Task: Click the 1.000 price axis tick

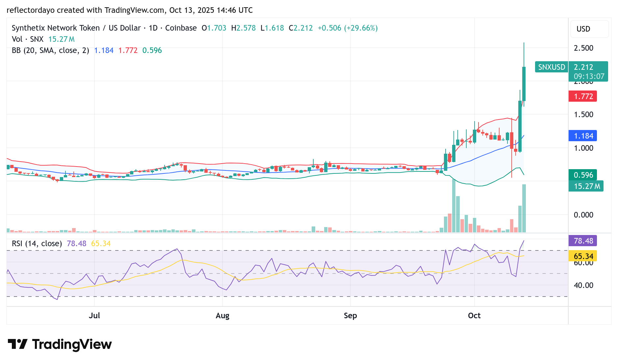Action: [x=583, y=148]
